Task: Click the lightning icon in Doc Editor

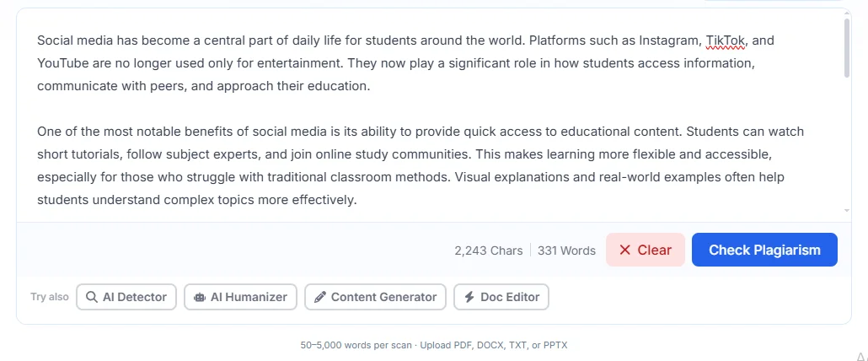Action: tap(469, 298)
